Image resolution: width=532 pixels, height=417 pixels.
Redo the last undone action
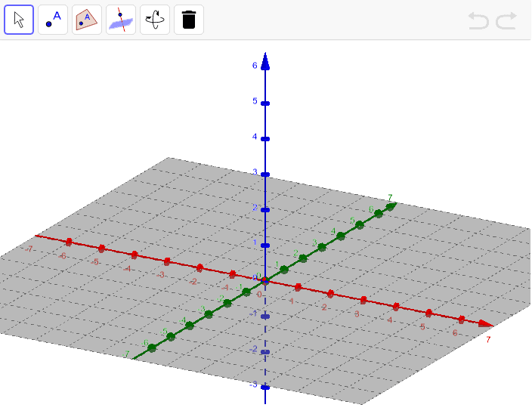[x=506, y=20]
